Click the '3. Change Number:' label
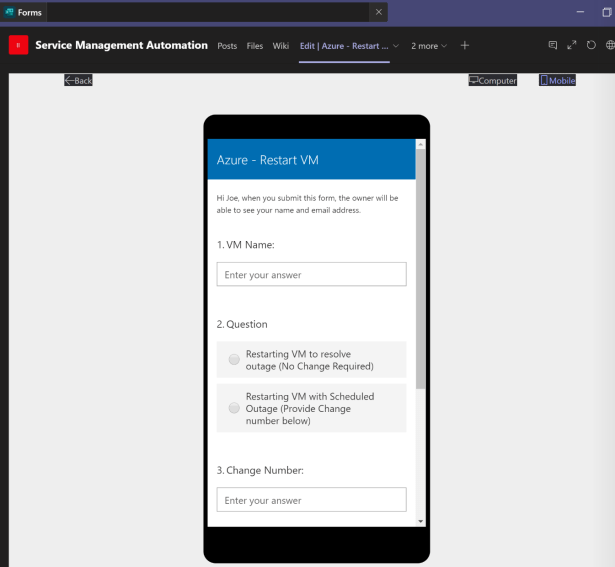615x567 pixels. coord(260,470)
